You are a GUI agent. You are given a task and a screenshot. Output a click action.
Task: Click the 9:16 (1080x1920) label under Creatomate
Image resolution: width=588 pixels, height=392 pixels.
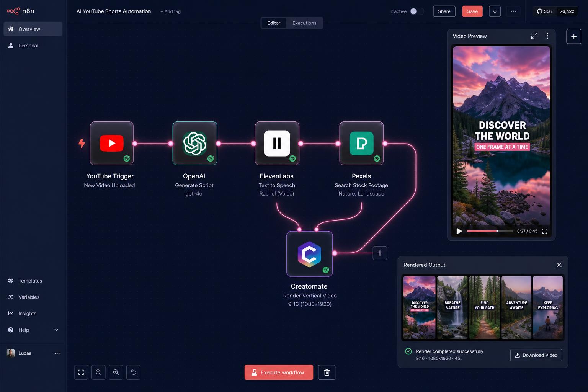310,304
